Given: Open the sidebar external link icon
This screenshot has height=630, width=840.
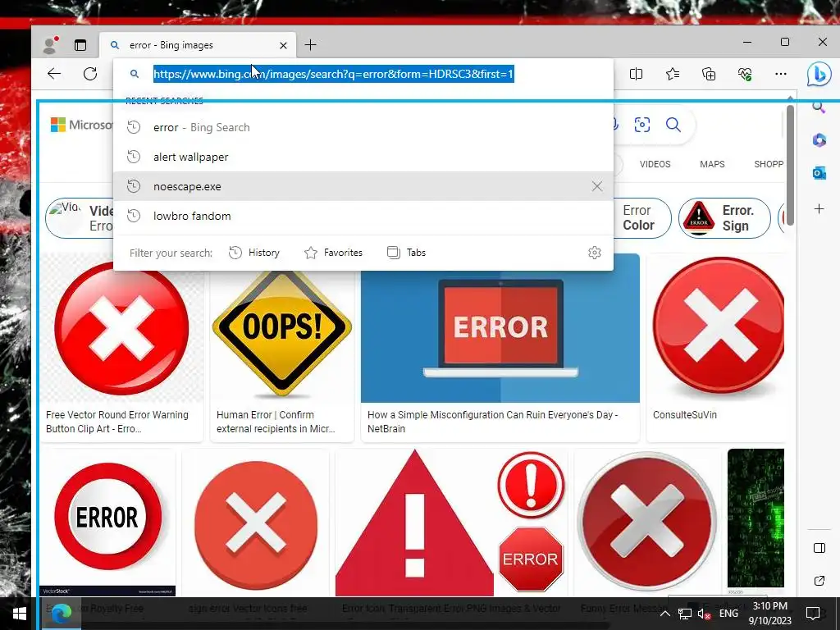Looking at the screenshot, I should [x=819, y=581].
